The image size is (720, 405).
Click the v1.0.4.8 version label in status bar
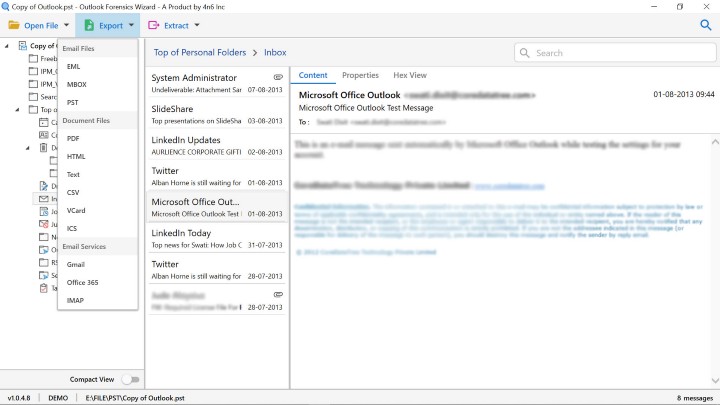coord(19,398)
